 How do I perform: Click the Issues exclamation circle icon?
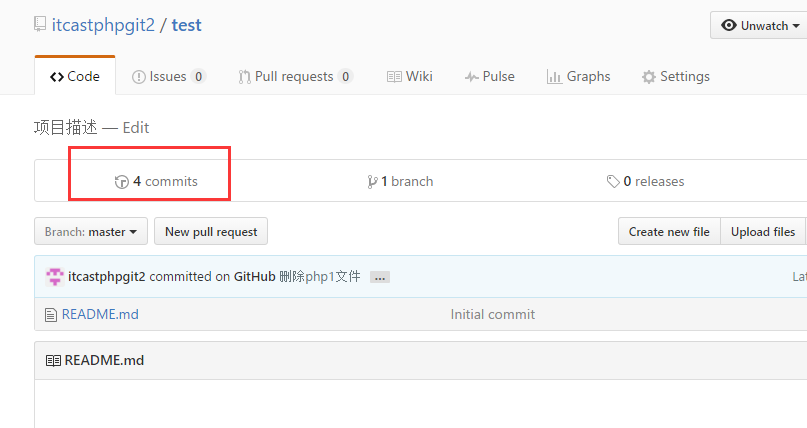[138, 77]
